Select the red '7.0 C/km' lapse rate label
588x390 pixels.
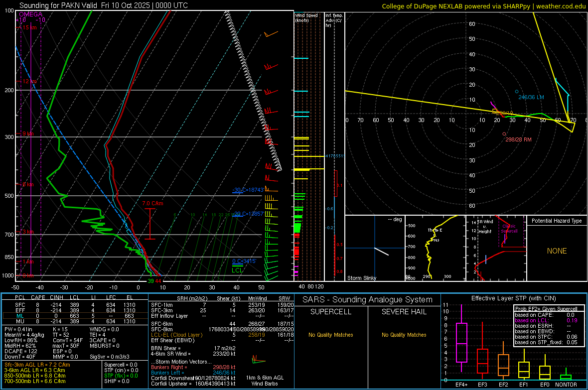(x=152, y=203)
